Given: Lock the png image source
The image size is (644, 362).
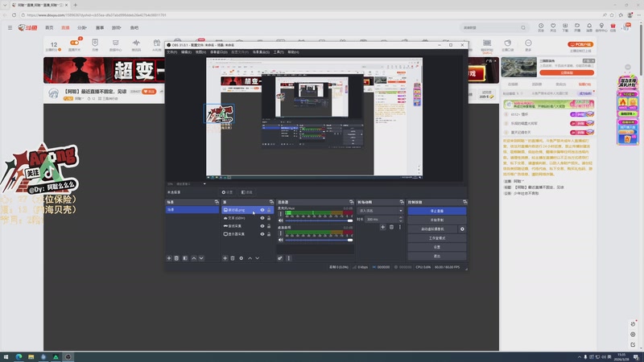Looking at the screenshot, I should [269, 210].
